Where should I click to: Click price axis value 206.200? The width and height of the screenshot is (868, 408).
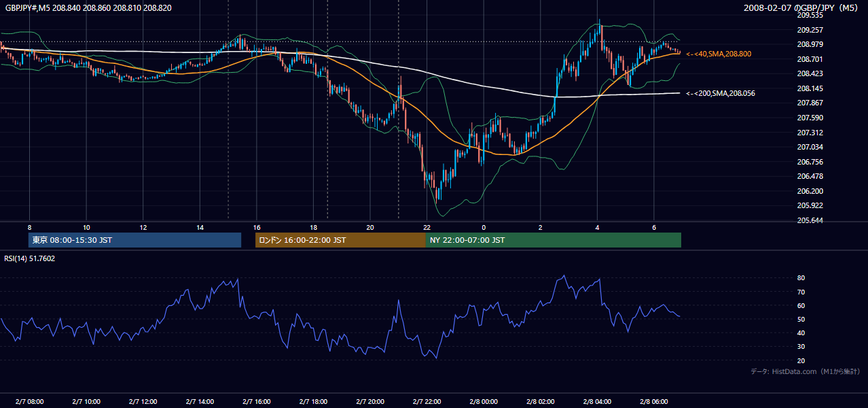pyautogui.click(x=810, y=192)
